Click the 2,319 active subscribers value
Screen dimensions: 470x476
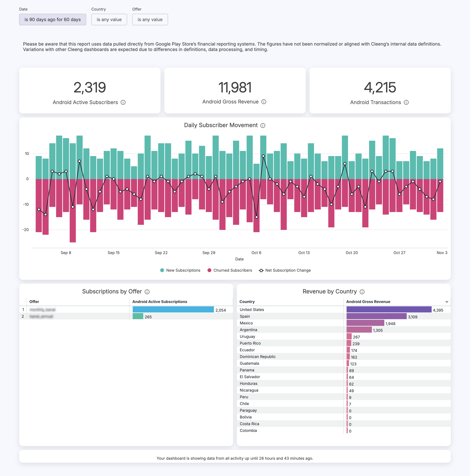(90, 87)
